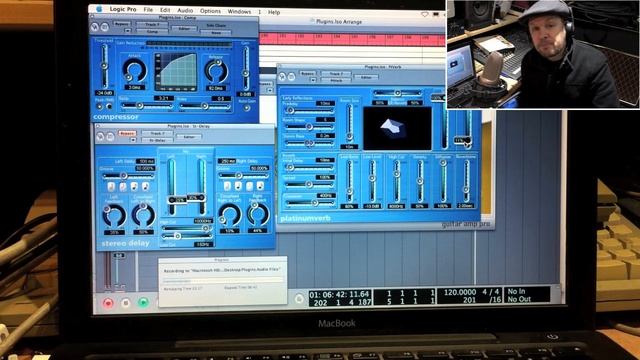
Task: Open the Comp plugin selector in Compressor header
Action: [x=152, y=31]
